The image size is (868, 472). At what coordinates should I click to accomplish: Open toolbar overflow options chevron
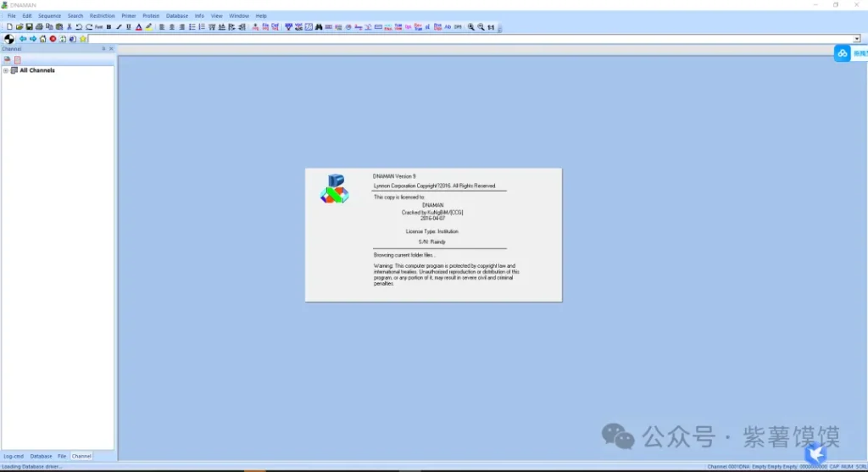pyautogui.click(x=500, y=28)
